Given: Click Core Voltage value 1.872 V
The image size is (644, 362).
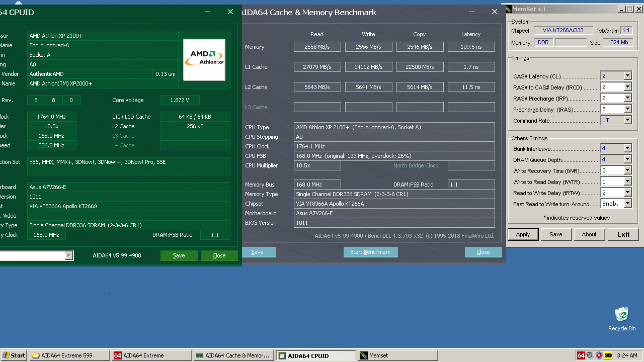Looking at the screenshot, I should 180,100.
